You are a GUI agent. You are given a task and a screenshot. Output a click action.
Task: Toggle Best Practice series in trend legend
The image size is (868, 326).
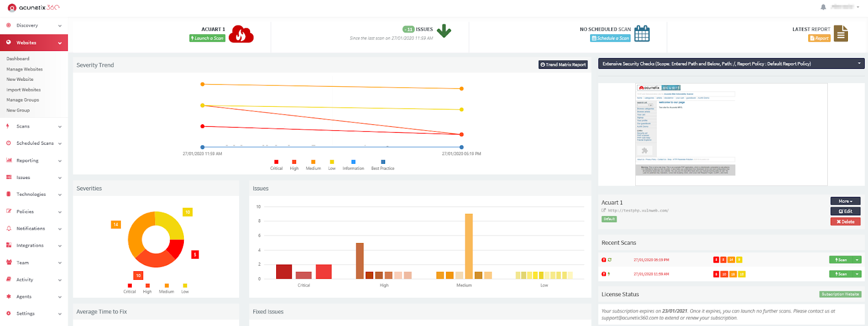pyautogui.click(x=382, y=165)
